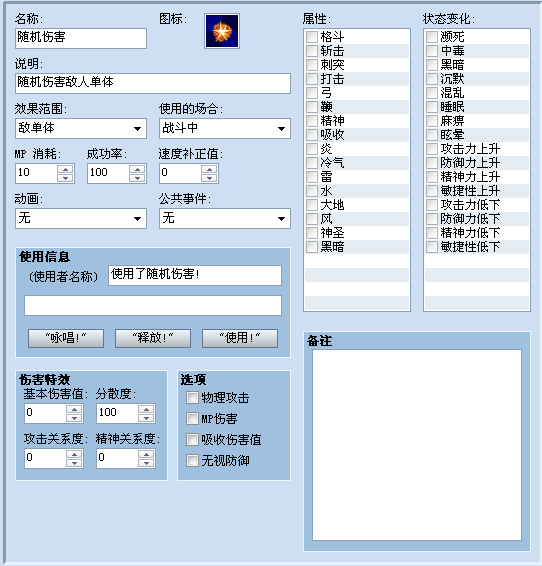This screenshot has height=566, width=542.
Task: Click the skill icon image box
Action: click(x=222, y=31)
